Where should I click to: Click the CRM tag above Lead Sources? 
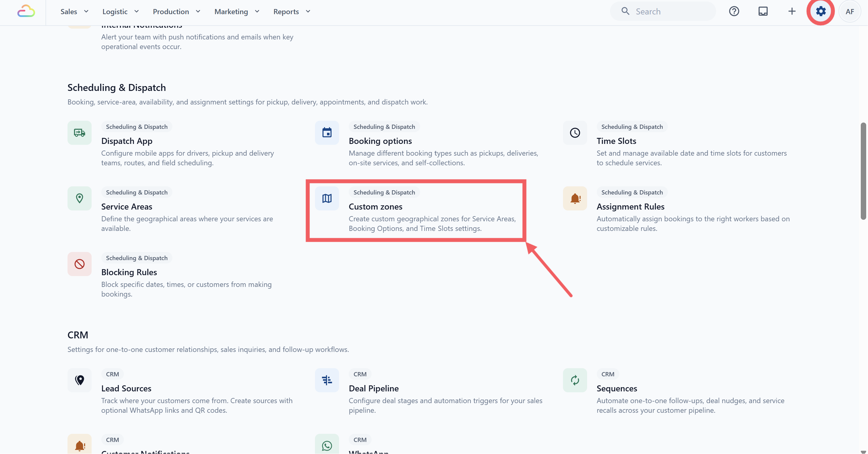(x=112, y=374)
